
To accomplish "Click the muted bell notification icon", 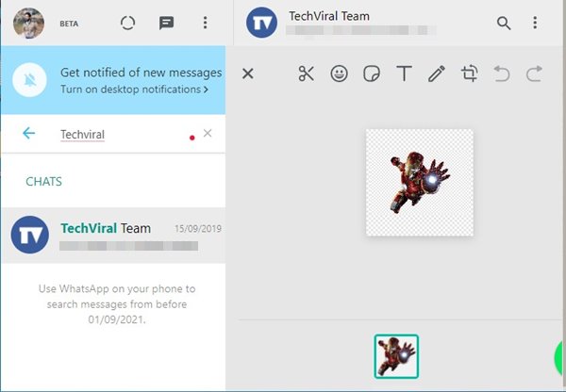I will click(x=29, y=80).
